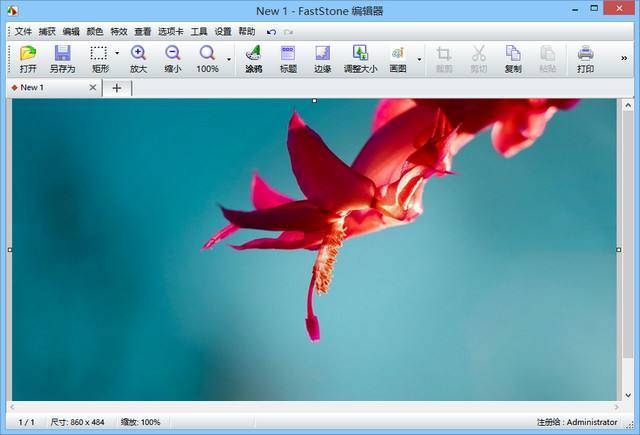Viewport: 640px width, 435px height.
Task: Click the top-center canvas resize handle
Action: point(314,100)
